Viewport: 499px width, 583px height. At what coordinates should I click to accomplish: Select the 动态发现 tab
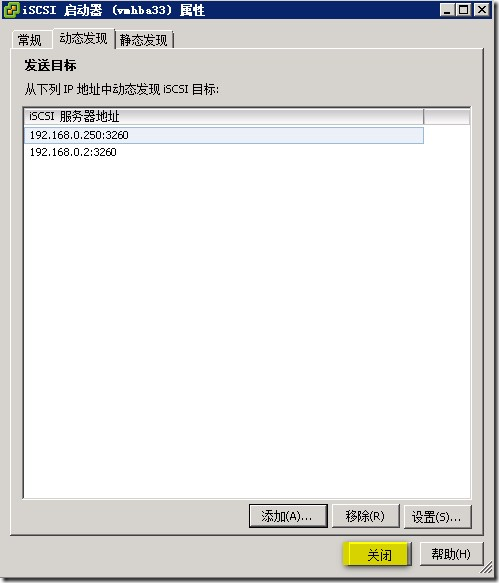click(83, 38)
